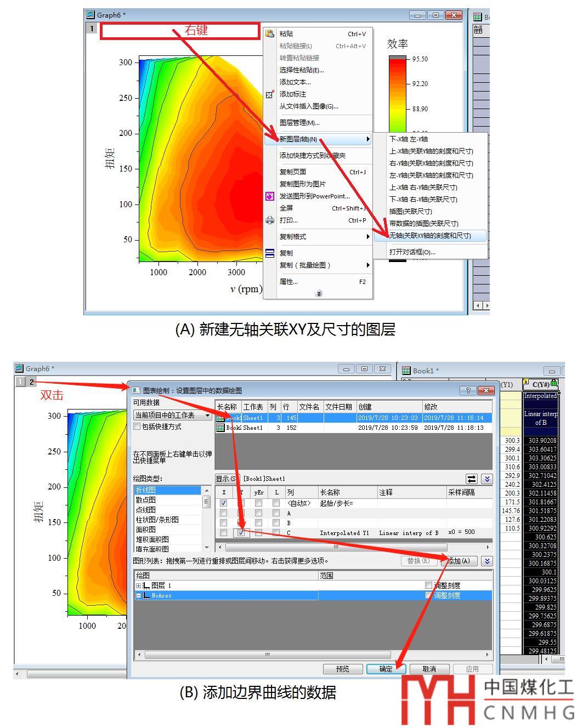Click the help question mark in dialog title
The image size is (577, 728).
point(468,390)
